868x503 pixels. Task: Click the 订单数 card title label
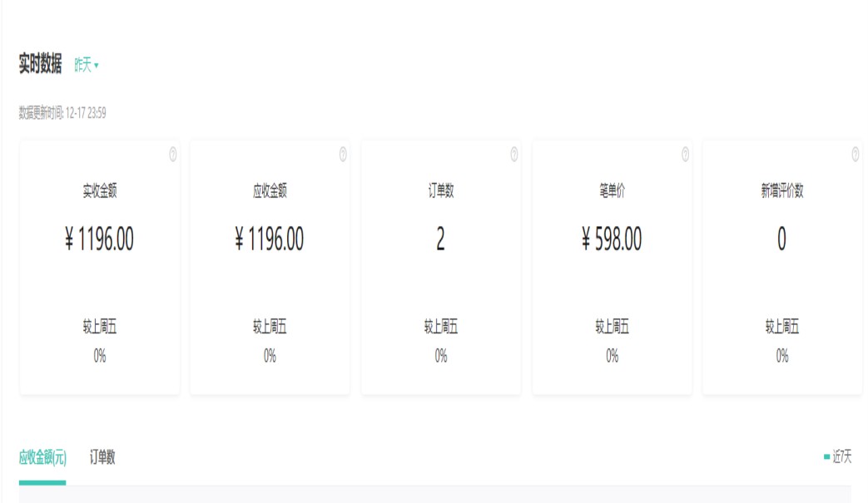(440, 191)
